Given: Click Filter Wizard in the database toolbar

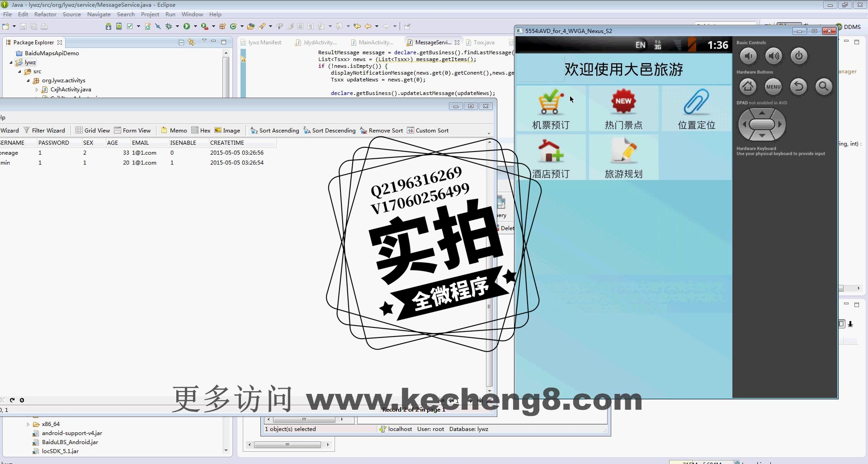Looking at the screenshot, I should coord(44,130).
